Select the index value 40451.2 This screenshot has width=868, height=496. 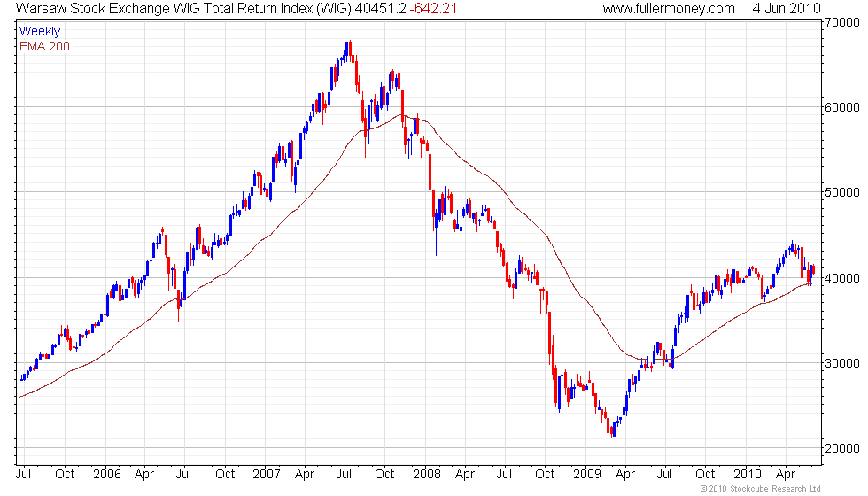pyautogui.click(x=380, y=8)
